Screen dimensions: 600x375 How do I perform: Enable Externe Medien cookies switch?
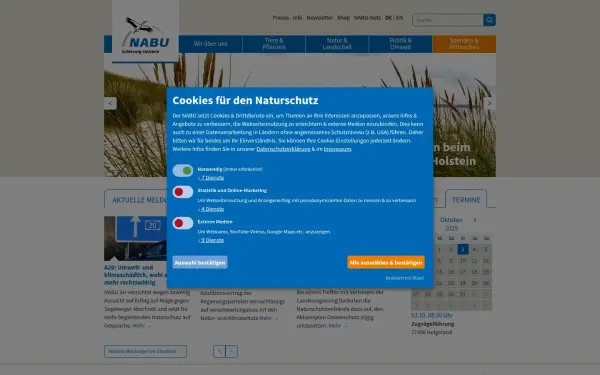[x=183, y=223]
